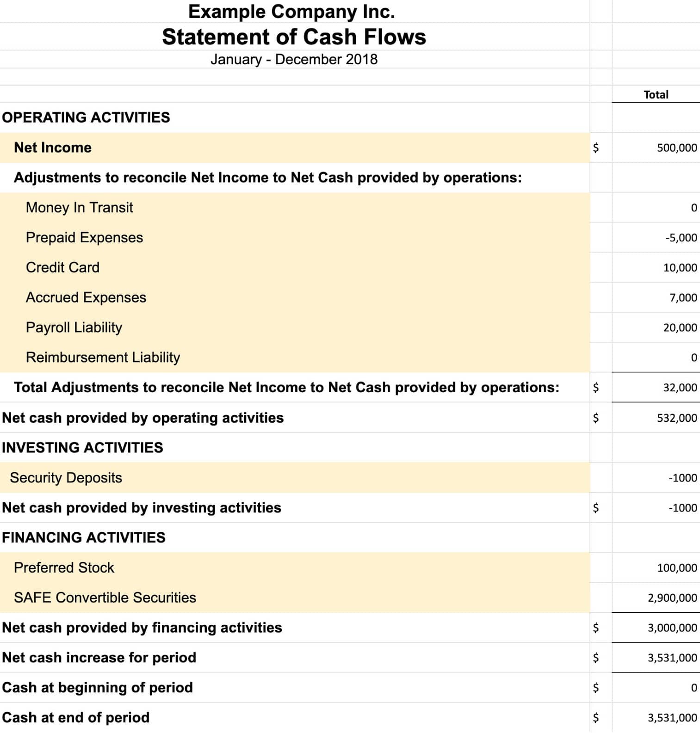Select the Accrued Expenses label

(86, 297)
